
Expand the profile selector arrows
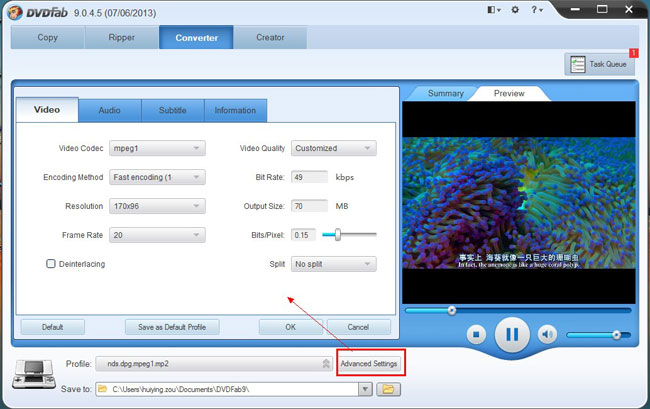326,364
